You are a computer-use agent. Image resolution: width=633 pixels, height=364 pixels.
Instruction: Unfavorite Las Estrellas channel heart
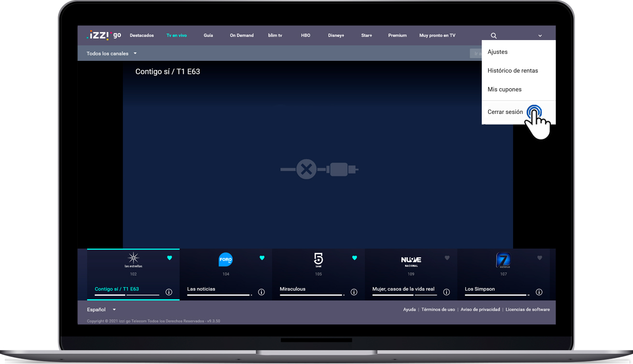click(x=170, y=258)
